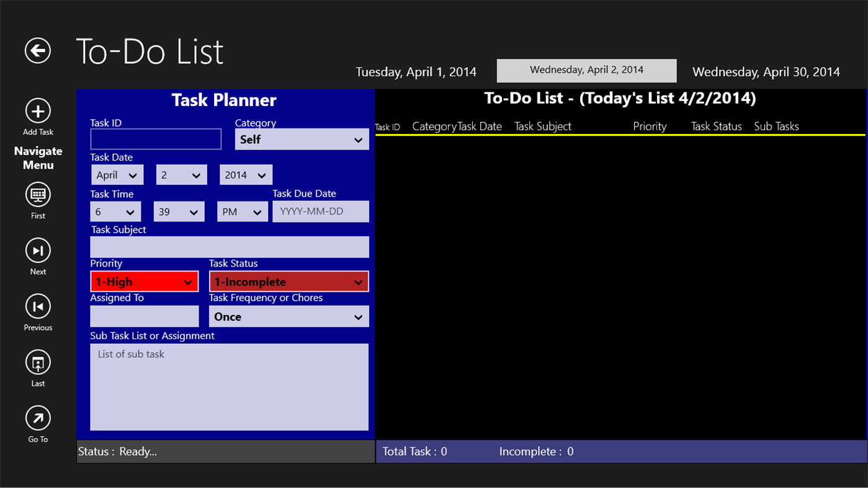Open the Task Frequency dropdown showing Once
The height and width of the screenshot is (488, 868).
[289, 316]
